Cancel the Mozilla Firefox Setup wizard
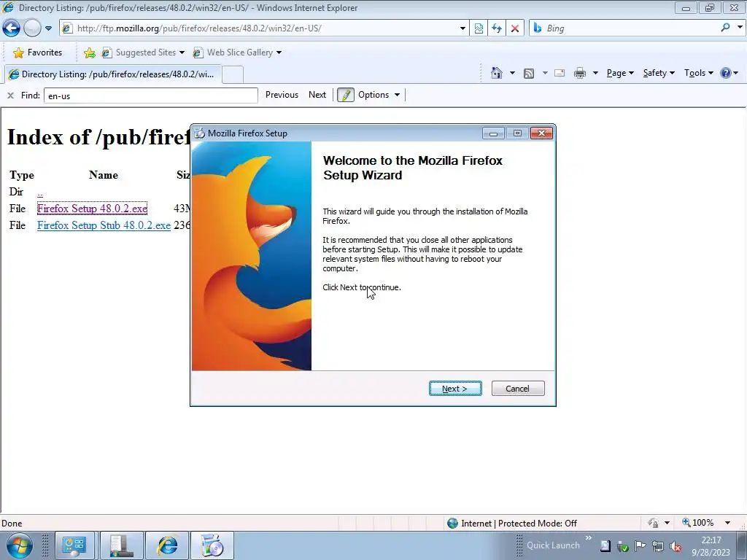Screen dimensions: 747x560 pyautogui.click(x=518, y=389)
